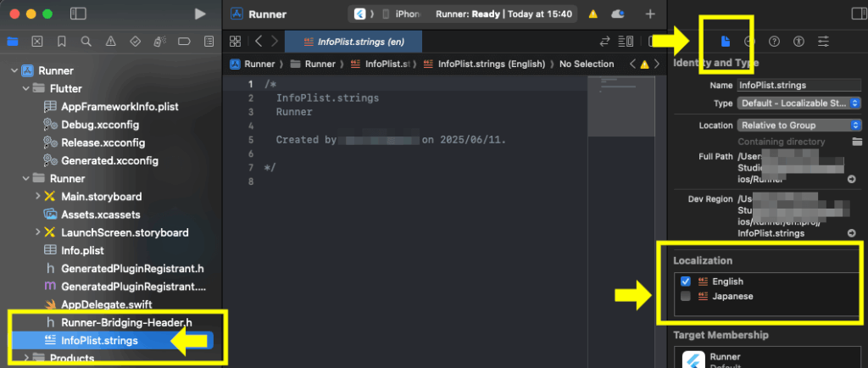Select the File inspector tab
Viewport: 868px width, 368px height.
point(726,41)
